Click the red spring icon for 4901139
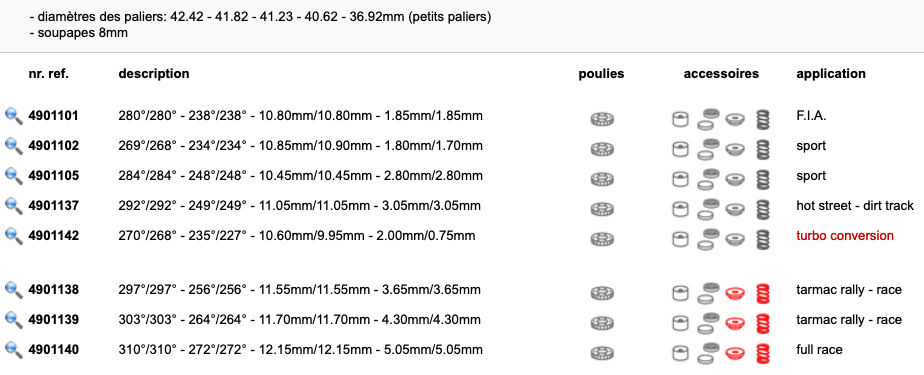The image size is (924, 375). coord(763,323)
